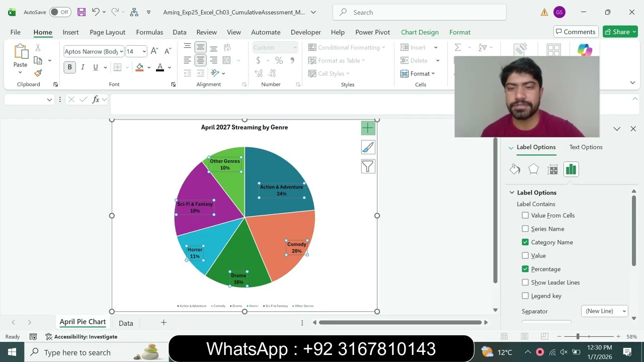Uncheck Percentage checkbox
This screenshot has width=644, height=362.
[525, 269]
